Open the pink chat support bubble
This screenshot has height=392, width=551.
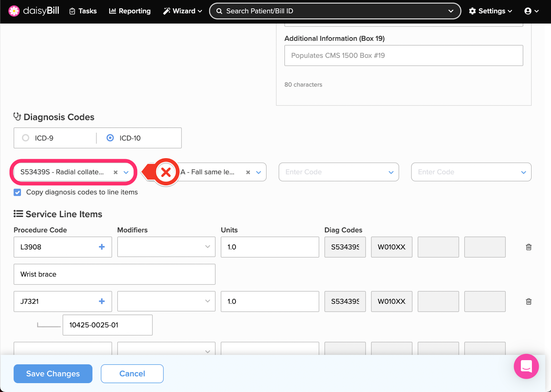526,366
